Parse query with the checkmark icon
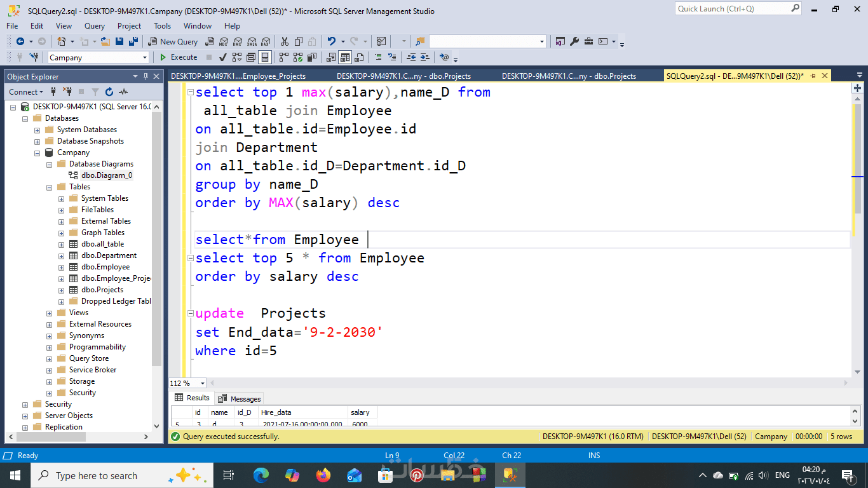868x488 pixels. [223, 57]
